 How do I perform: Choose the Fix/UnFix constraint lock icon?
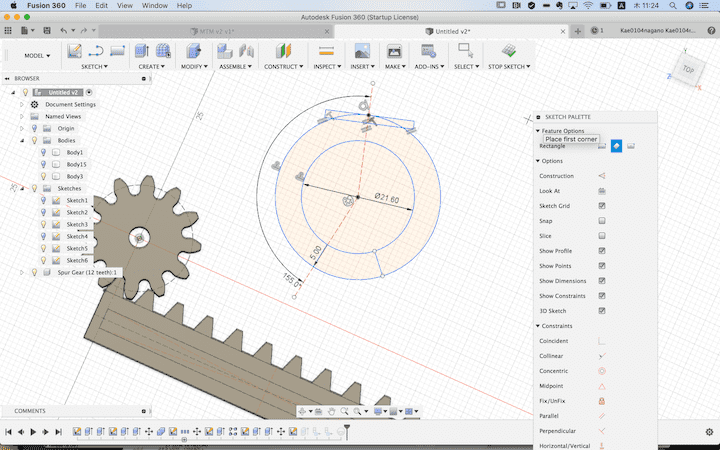[602, 401]
